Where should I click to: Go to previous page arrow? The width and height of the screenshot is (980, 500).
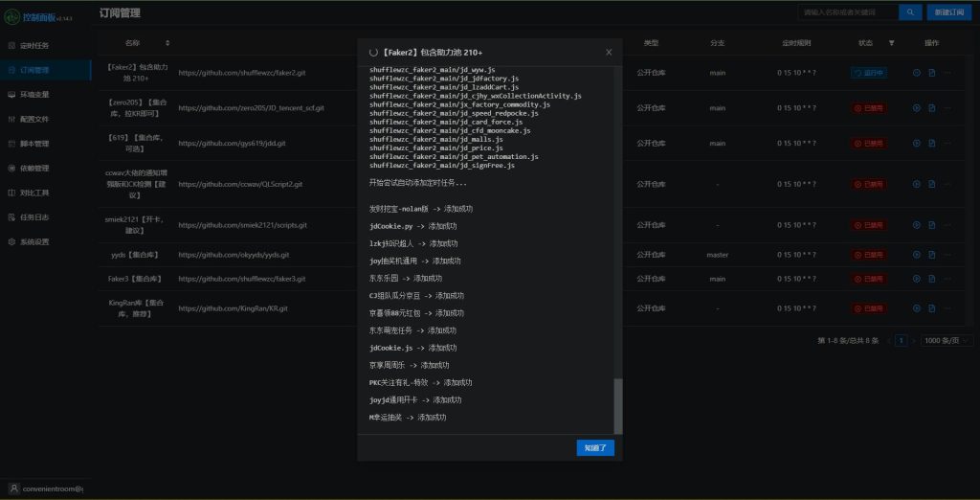point(888,340)
